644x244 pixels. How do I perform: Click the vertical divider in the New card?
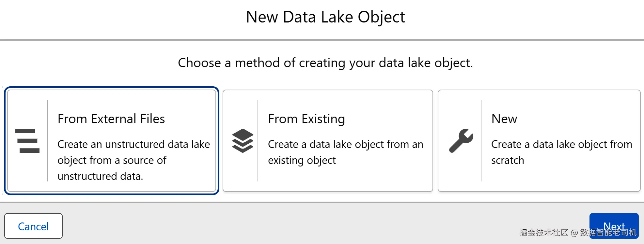(481, 141)
